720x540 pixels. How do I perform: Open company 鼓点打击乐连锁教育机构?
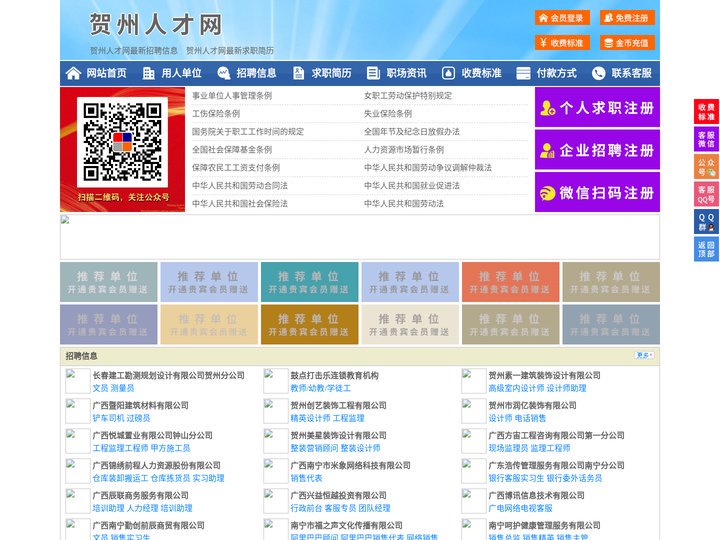334,375
